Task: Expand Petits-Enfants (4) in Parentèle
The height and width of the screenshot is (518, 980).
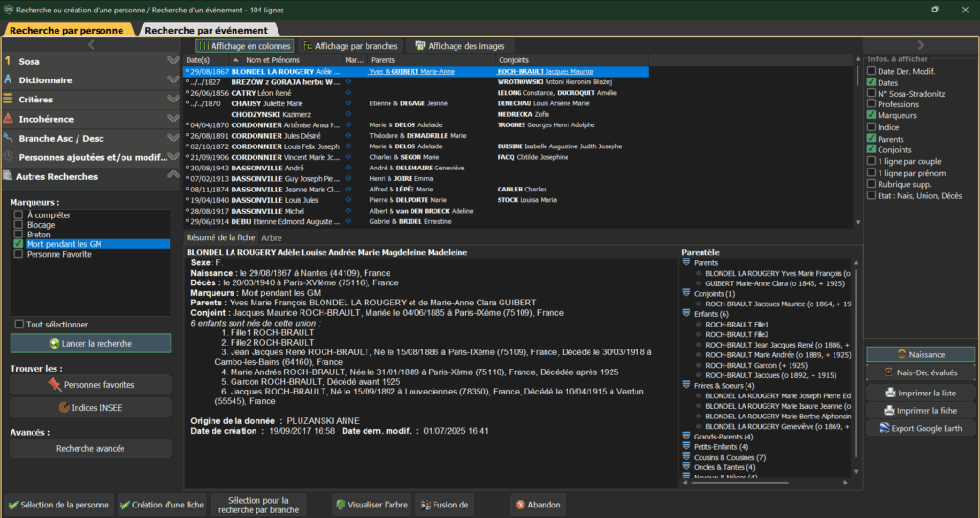Action: pos(686,447)
